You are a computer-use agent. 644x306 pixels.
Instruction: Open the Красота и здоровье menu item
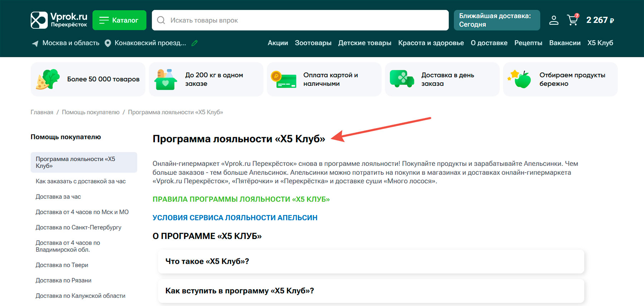(431, 43)
